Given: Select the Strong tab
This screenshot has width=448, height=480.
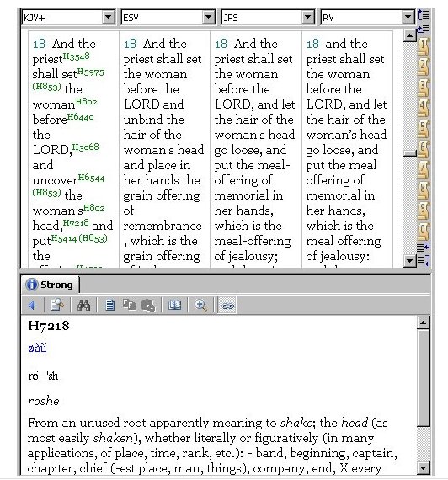Looking at the screenshot, I should 51,285.
